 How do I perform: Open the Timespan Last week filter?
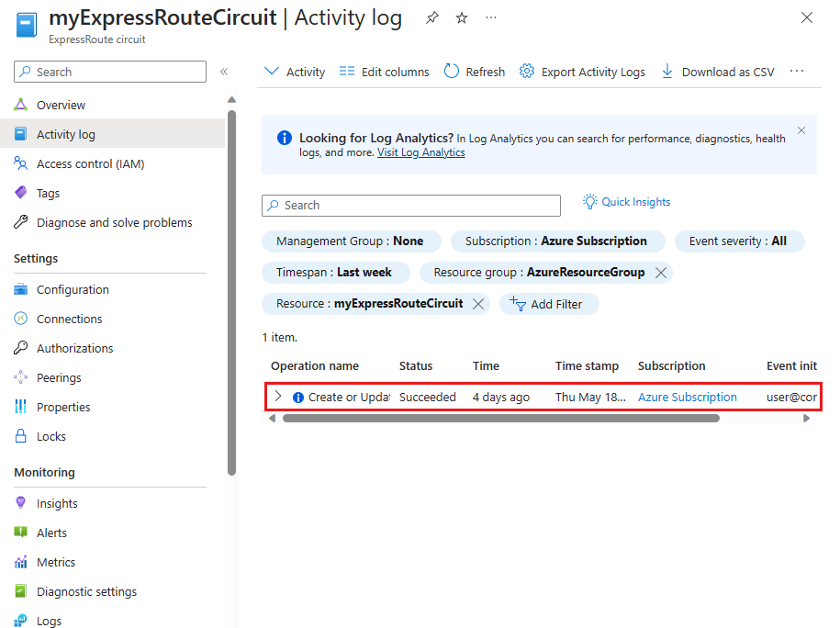[x=334, y=273]
